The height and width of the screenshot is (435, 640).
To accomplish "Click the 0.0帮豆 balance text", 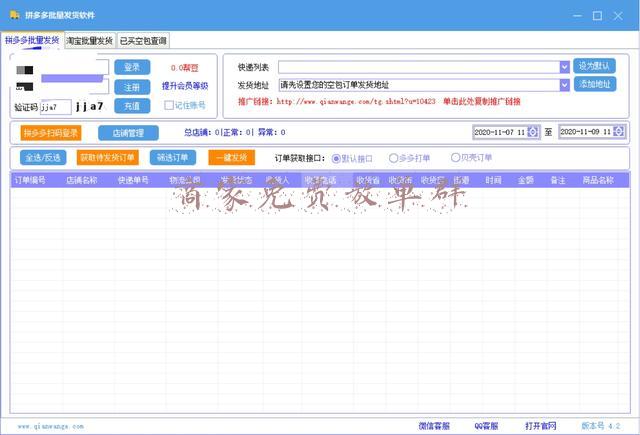I will [184, 68].
